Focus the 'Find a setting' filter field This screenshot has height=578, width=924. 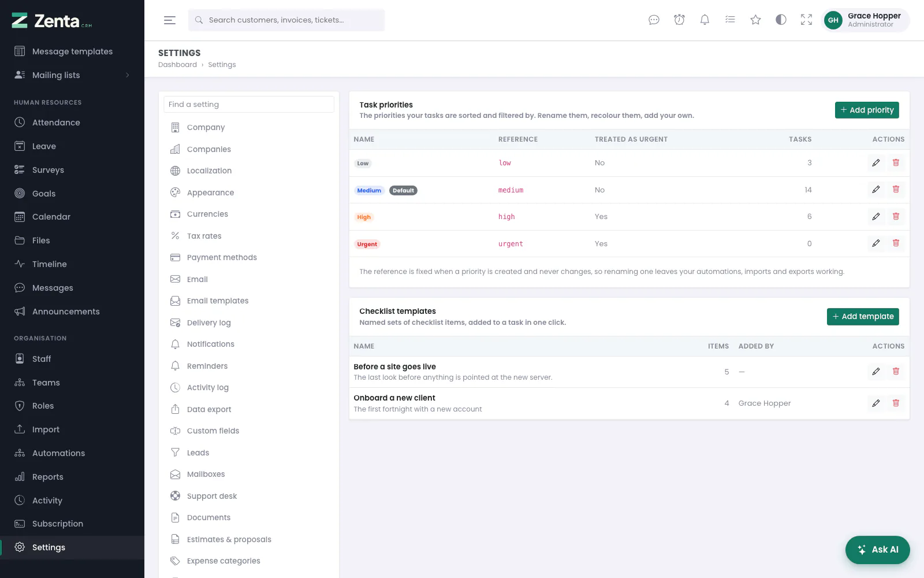tap(249, 105)
